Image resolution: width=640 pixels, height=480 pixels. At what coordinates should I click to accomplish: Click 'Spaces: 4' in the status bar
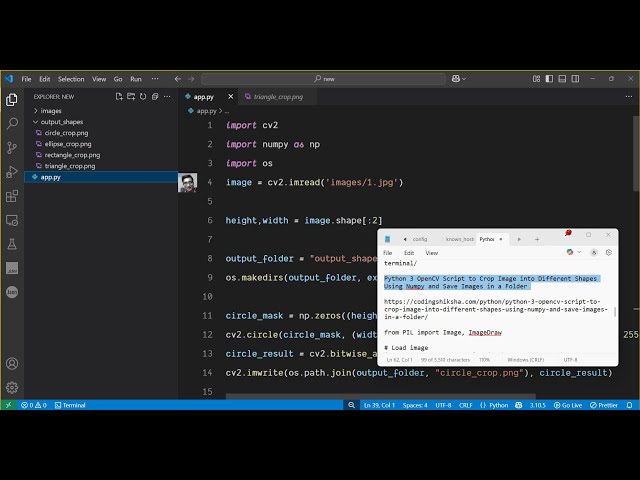pos(415,405)
